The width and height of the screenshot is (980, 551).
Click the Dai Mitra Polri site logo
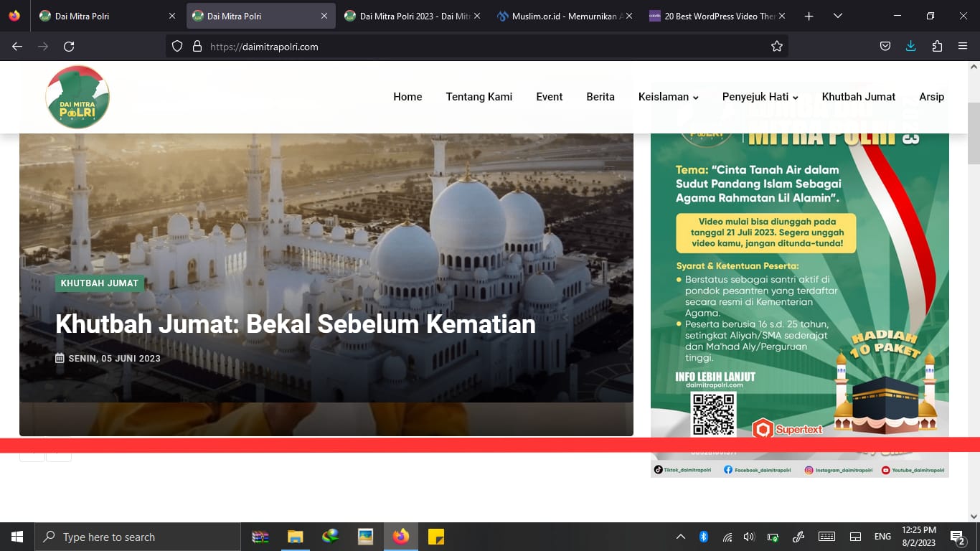77,97
